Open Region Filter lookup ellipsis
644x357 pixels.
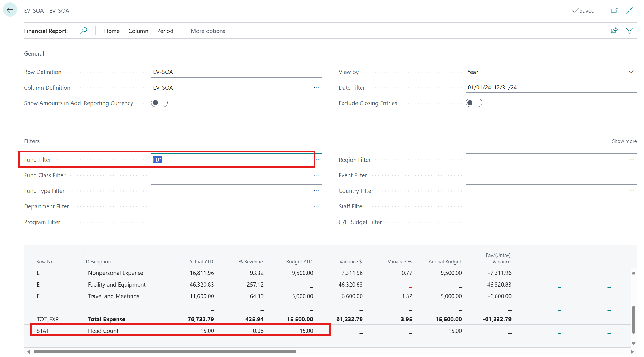click(631, 160)
